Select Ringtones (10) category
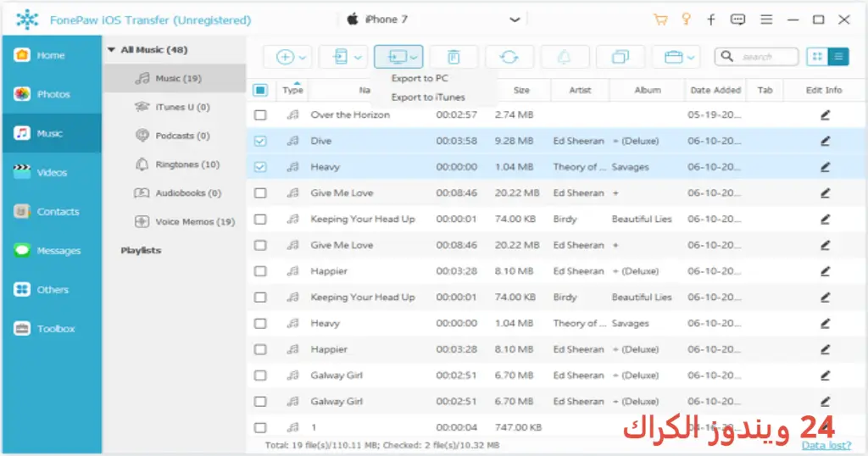This screenshot has width=868, height=456. [175, 164]
